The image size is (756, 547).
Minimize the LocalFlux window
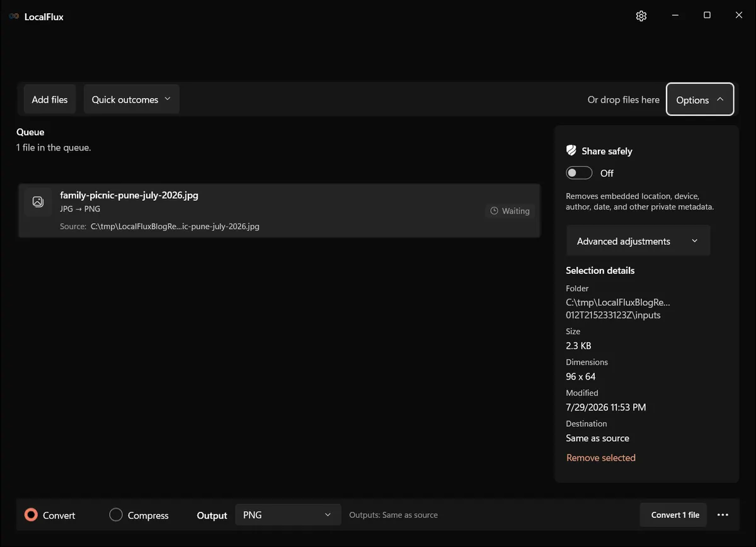pyautogui.click(x=675, y=16)
